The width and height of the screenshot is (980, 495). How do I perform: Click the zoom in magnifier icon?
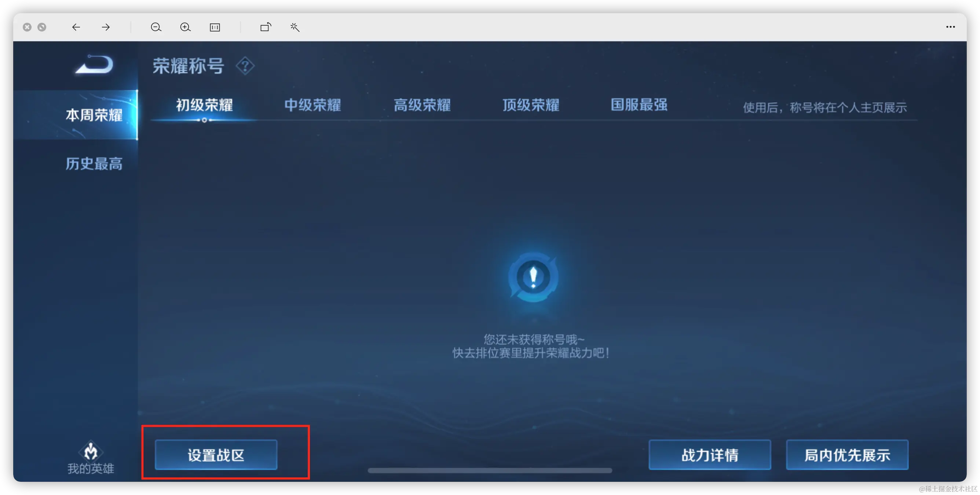185,27
